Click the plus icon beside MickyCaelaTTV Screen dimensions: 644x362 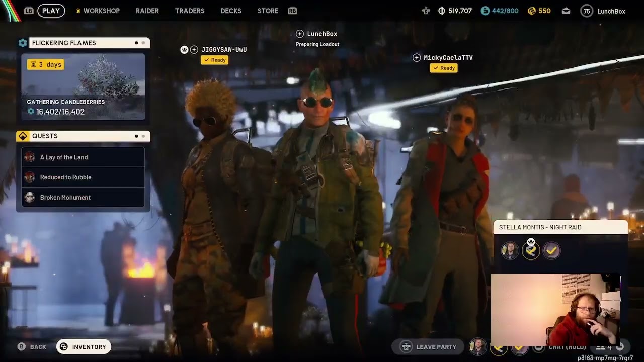(417, 58)
